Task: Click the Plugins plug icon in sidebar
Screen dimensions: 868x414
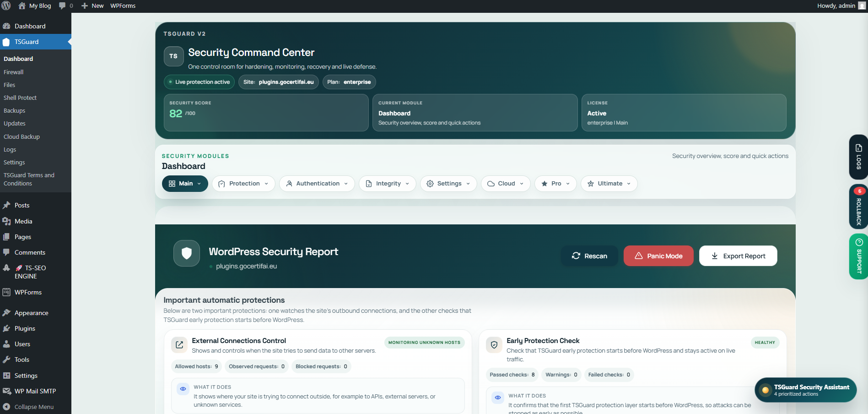Action: click(x=6, y=328)
